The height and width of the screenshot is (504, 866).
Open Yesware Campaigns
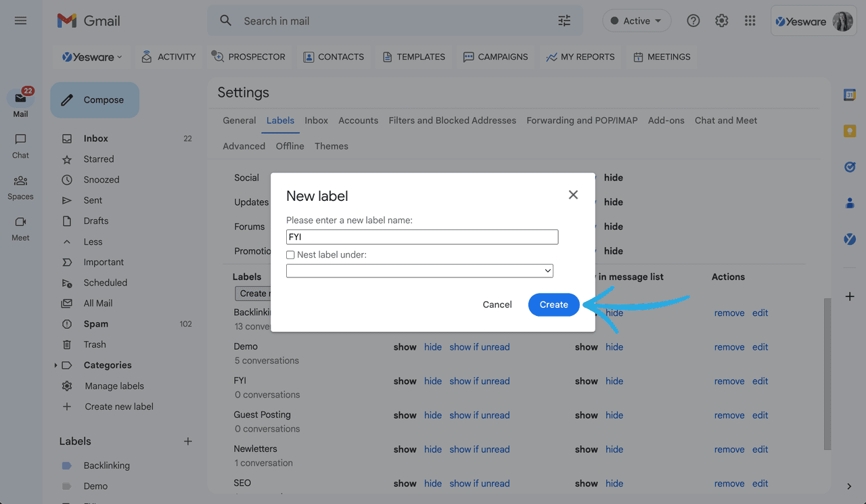point(495,57)
